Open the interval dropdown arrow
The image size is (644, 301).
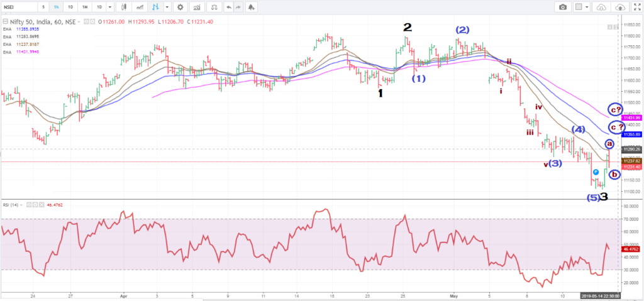(109, 7)
